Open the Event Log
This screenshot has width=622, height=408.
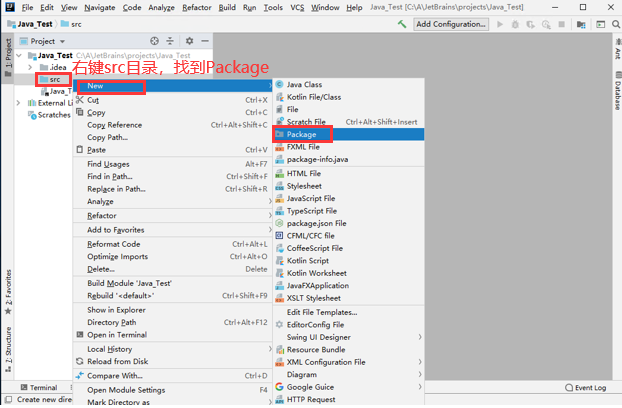[586, 388]
